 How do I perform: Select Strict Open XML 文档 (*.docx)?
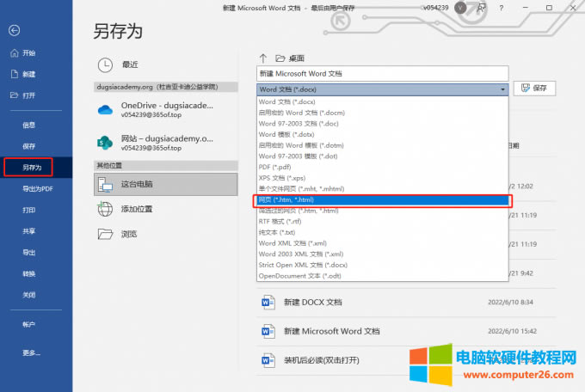tap(383, 265)
